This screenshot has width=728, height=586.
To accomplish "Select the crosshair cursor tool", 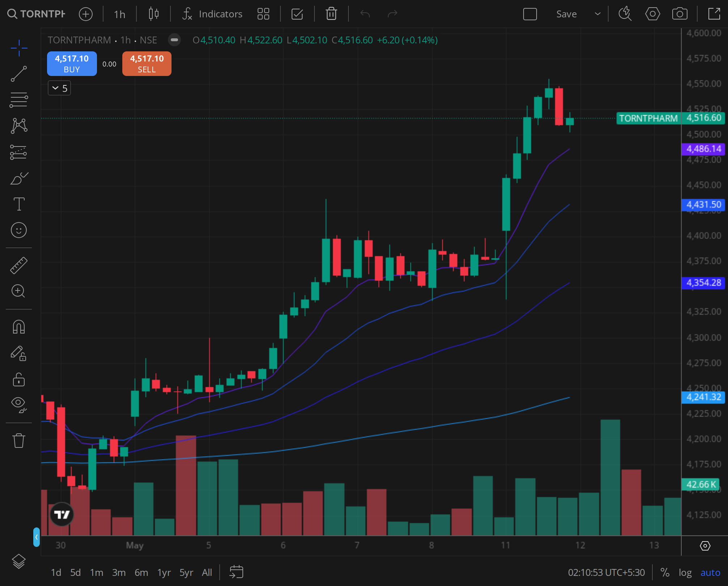I will click(x=19, y=48).
